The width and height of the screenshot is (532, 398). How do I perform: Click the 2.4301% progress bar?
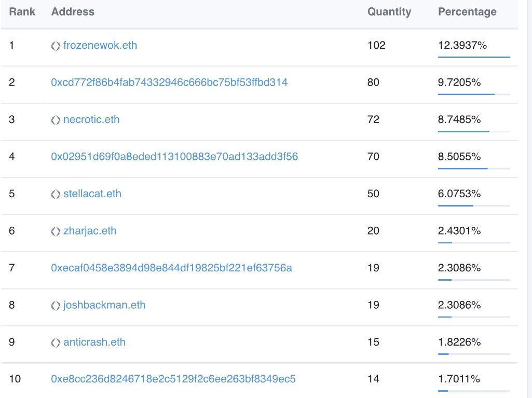click(474, 243)
